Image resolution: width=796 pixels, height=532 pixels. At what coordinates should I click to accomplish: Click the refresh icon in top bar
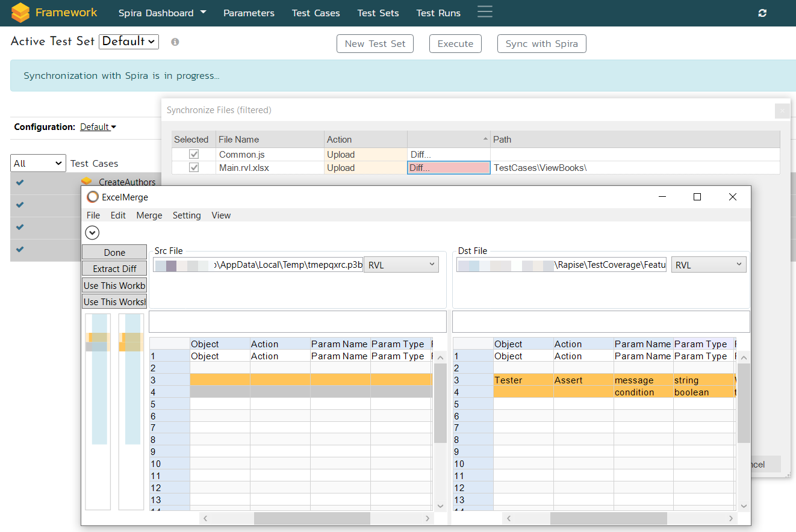click(x=762, y=13)
